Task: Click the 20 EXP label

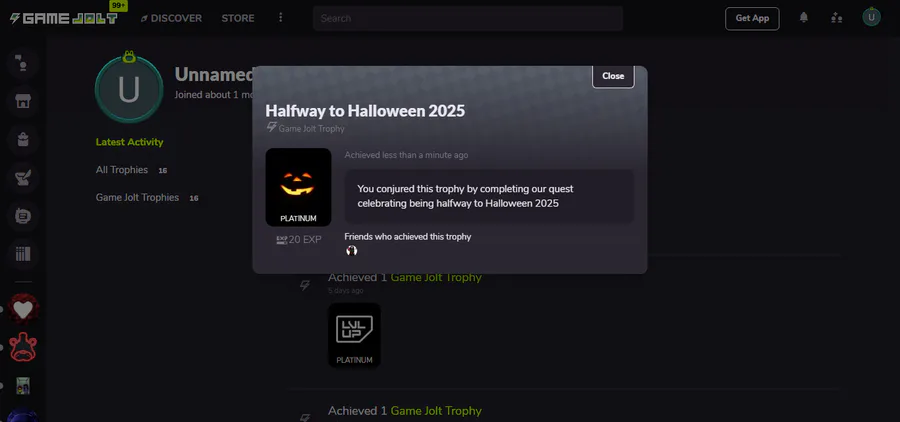Action: click(299, 239)
